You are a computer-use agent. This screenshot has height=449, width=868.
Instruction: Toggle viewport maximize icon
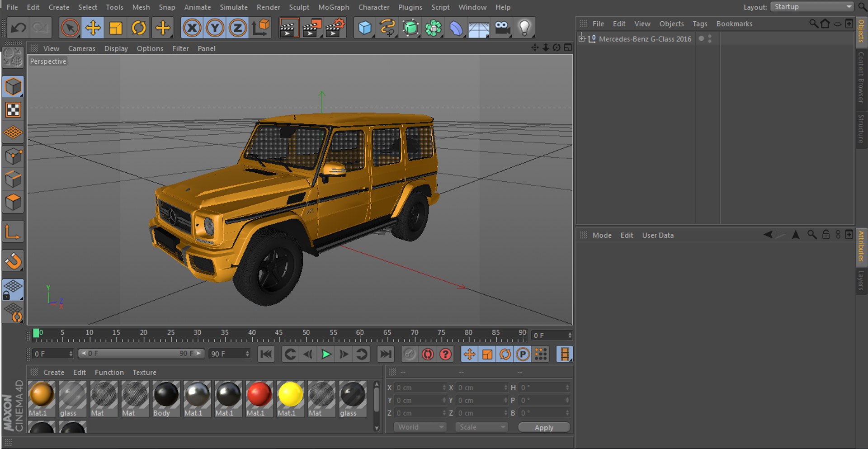point(568,47)
